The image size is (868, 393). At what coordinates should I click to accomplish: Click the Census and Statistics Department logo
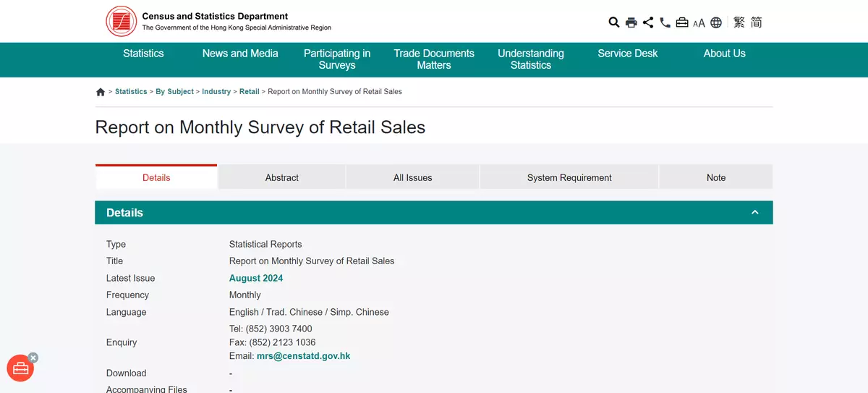pos(122,21)
